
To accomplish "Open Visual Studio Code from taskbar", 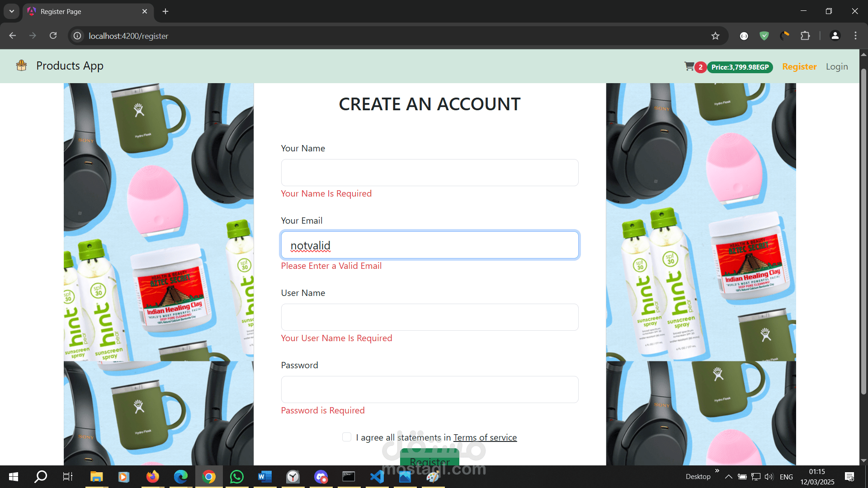I will point(377,477).
